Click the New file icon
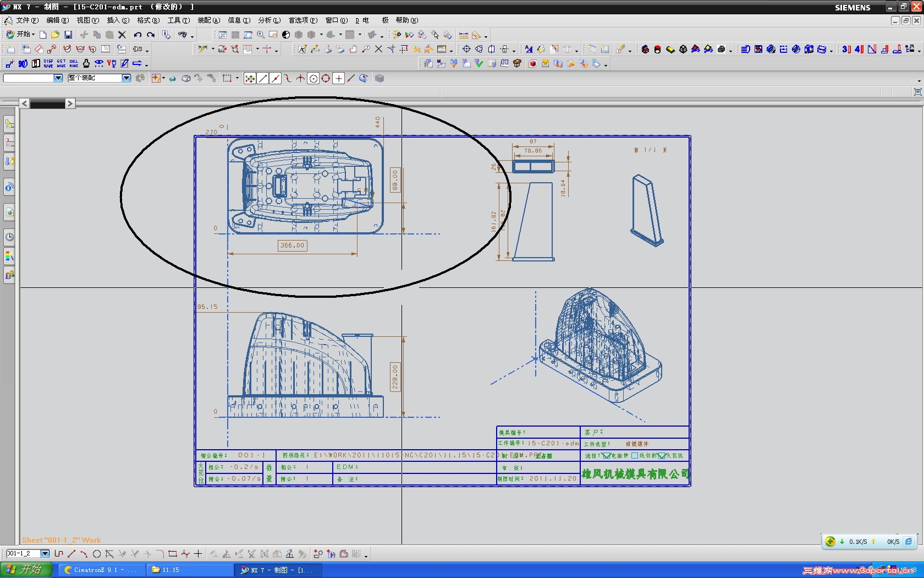 pos(43,35)
